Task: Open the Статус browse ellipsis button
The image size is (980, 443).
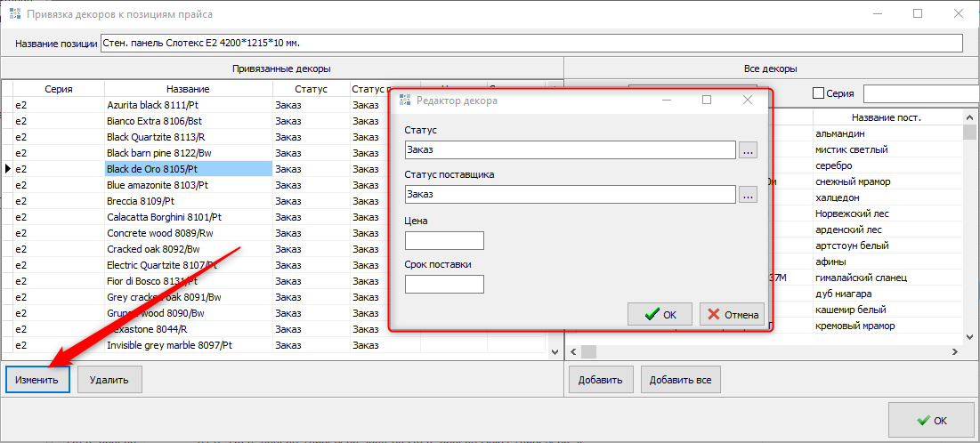Action: (x=748, y=150)
